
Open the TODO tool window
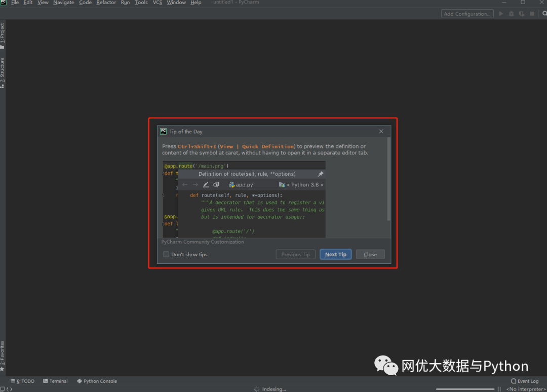pos(23,381)
